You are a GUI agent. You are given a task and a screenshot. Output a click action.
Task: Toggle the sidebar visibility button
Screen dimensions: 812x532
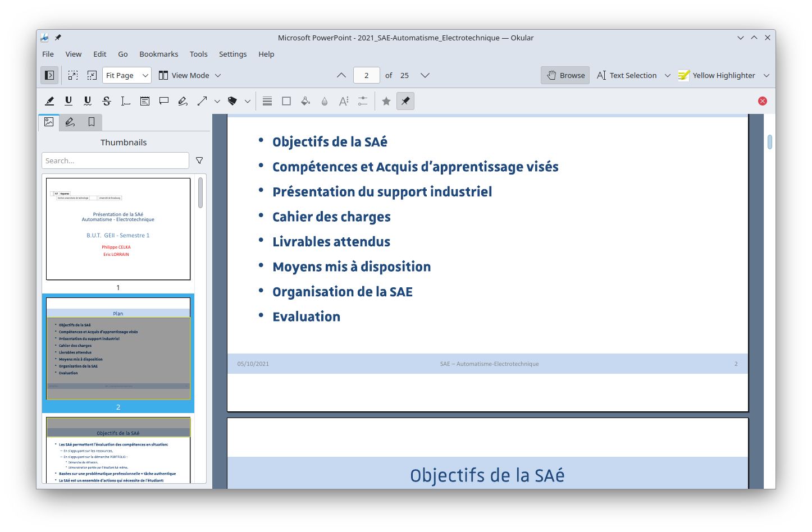click(49, 75)
